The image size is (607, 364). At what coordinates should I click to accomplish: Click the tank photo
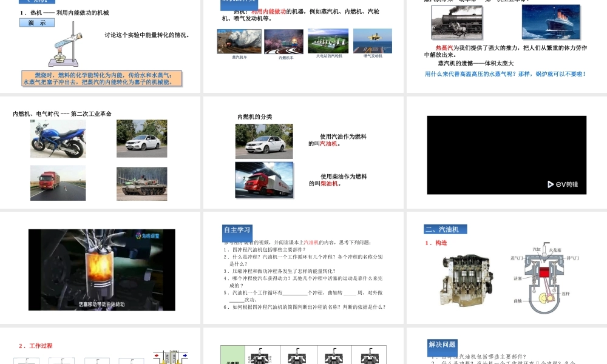(141, 183)
